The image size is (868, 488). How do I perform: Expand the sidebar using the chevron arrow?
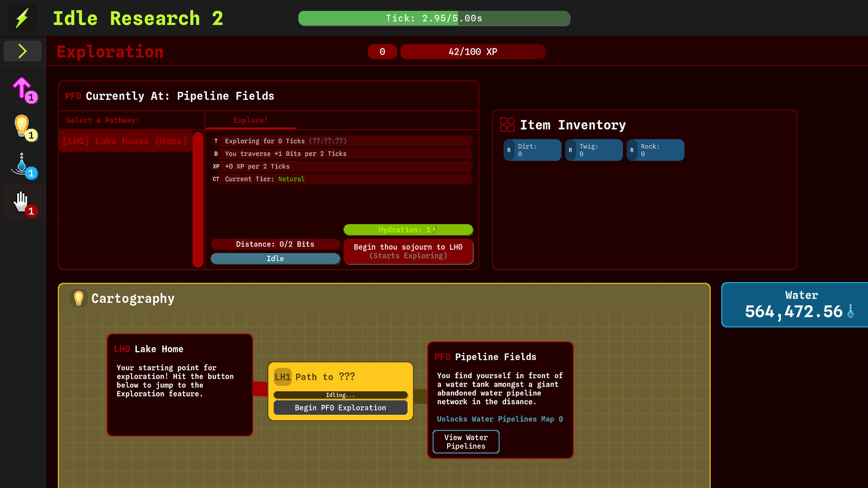[x=22, y=51]
